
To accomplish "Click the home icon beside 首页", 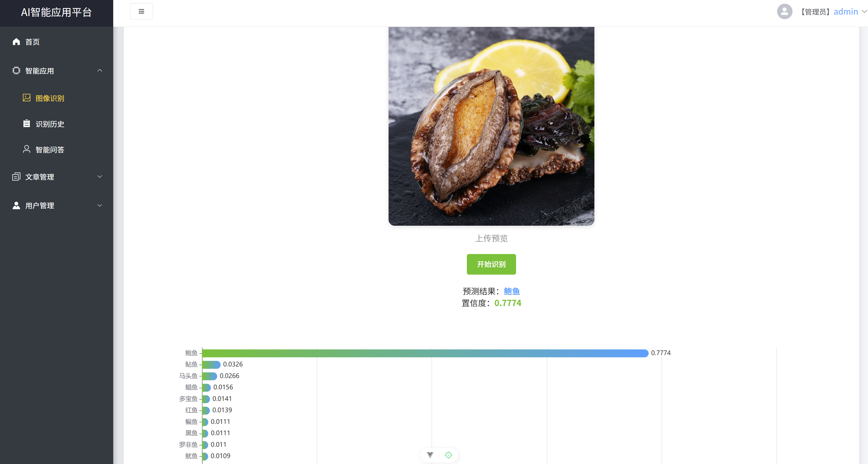I will (16, 41).
